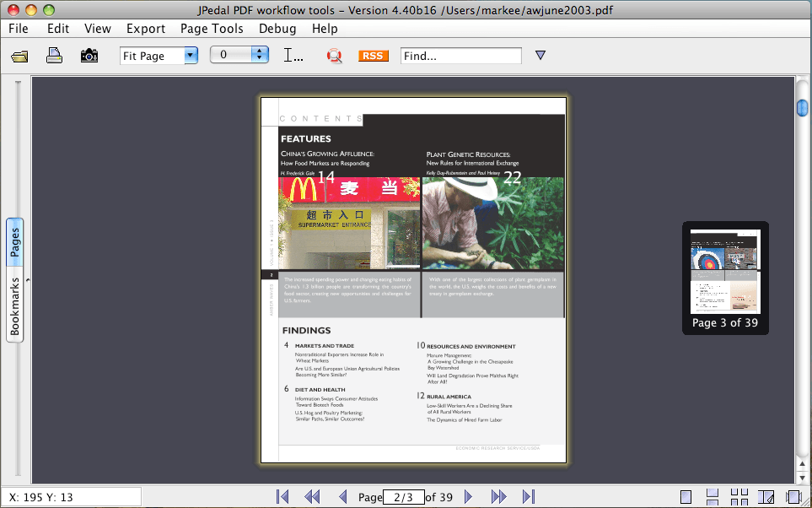Open the Page Tools menu
The height and width of the screenshot is (508, 812).
(x=212, y=28)
